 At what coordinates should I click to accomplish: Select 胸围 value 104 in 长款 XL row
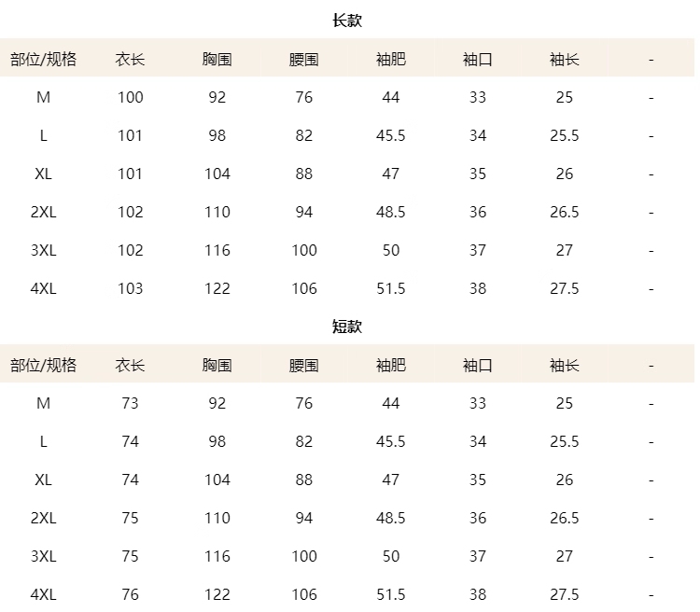pyautogui.click(x=217, y=174)
